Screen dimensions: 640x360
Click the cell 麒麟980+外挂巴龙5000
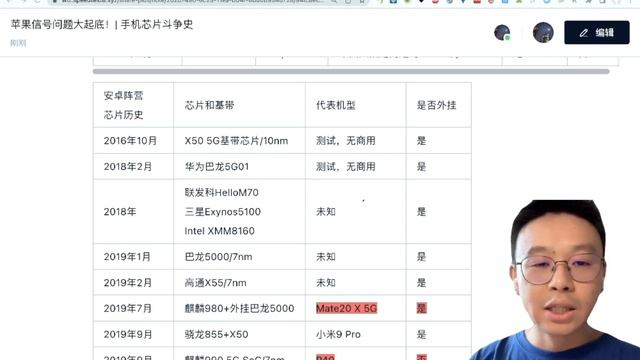[x=239, y=308]
